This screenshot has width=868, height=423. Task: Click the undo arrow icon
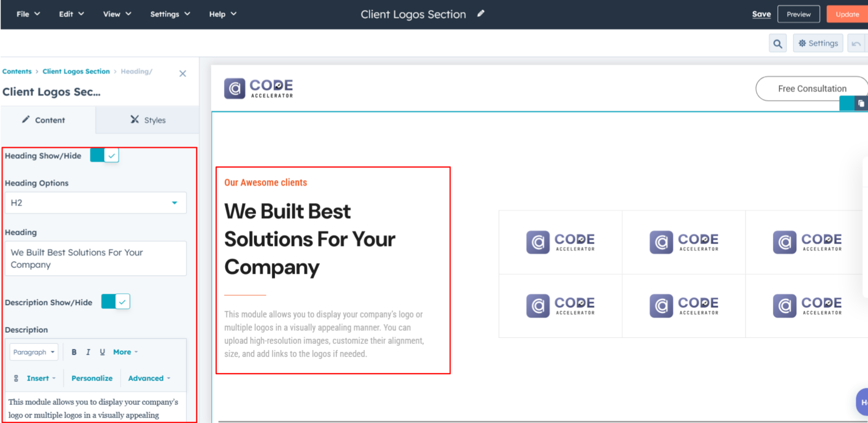tap(856, 44)
